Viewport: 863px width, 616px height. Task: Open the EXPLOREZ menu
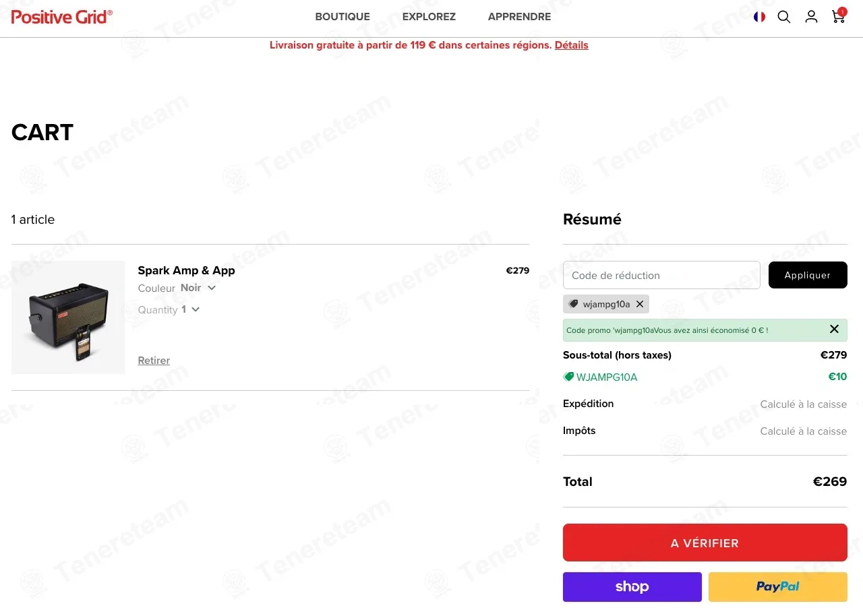(429, 17)
